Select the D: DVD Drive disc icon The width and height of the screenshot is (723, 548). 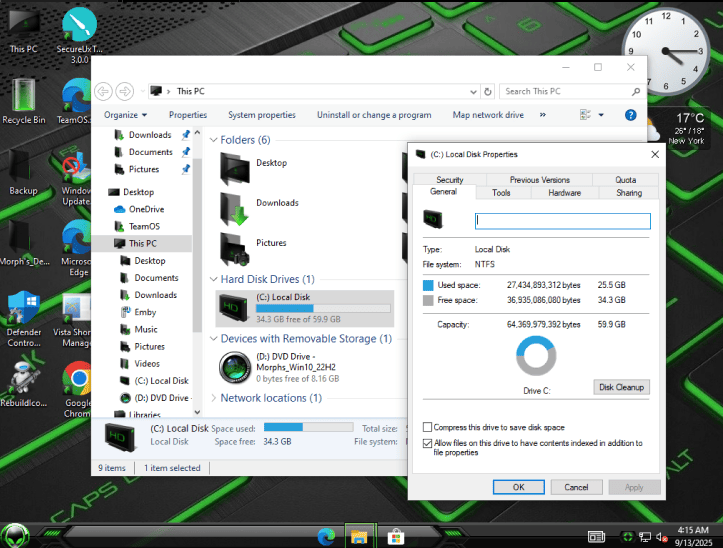click(x=235, y=368)
